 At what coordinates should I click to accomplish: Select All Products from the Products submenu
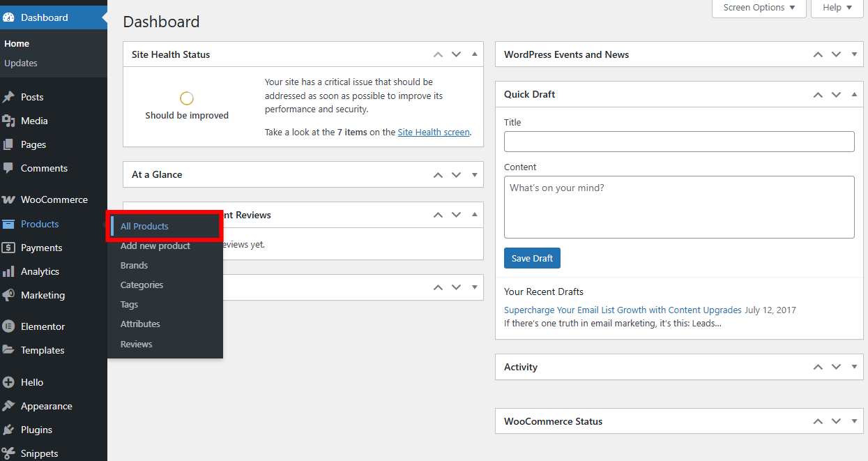144,226
